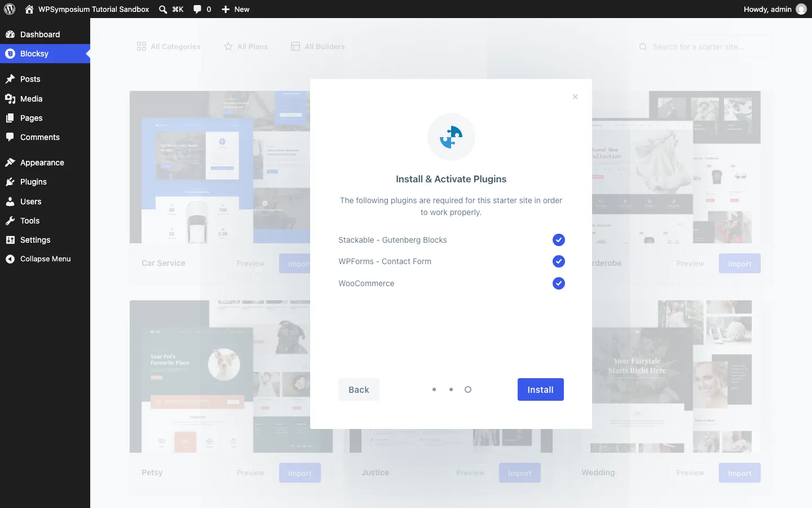The height and width of the screenshot is (508, 812).
Task: Click the Settings sliders icon
Action: 10,240
